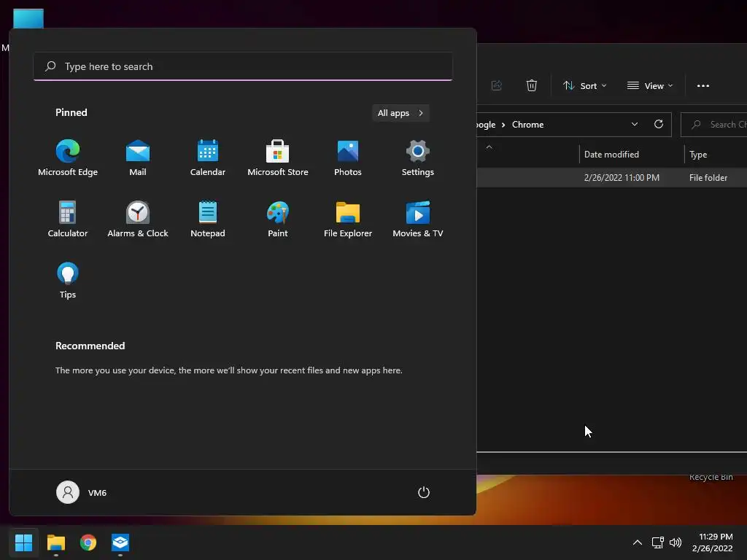This screenshot has height=560, width=747.
Task: Expand the Sort dropdown in File Explorer
Action: [584, 86]
